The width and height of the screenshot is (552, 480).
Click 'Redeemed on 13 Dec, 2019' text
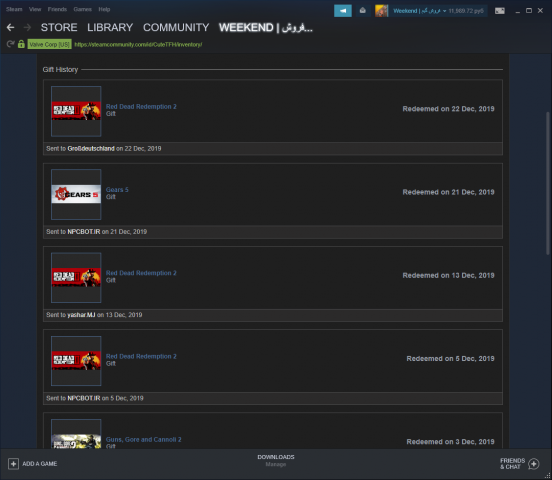pyautogui.click(x=448, y=275)
